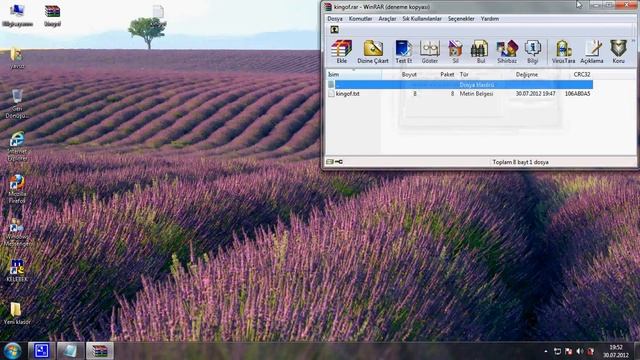Viewport: 640px width, 360px height.
Task: Select the Internet Explorer desktop icon
Action: [x=17, y=146]
